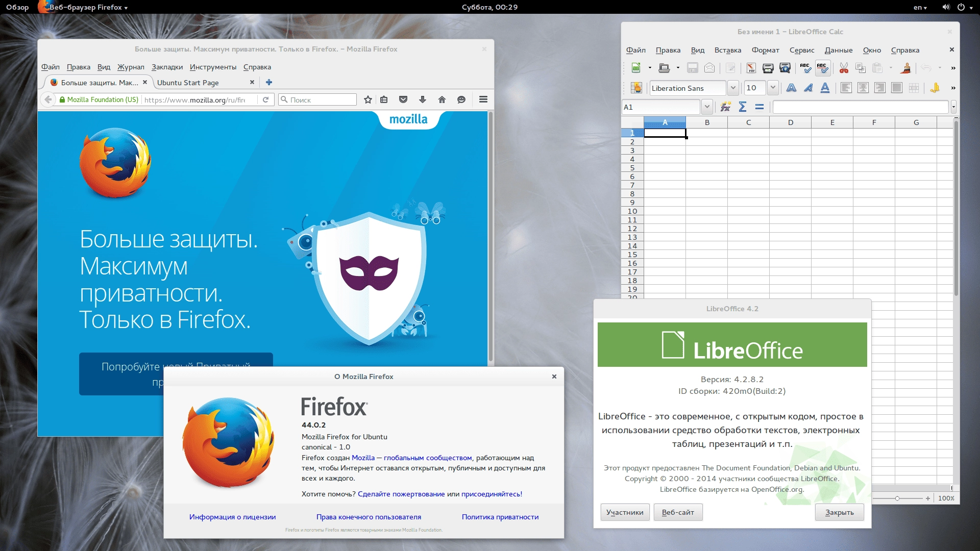Apply italic with the slanted A icon

pyautogui.click(x=808, y=88)
